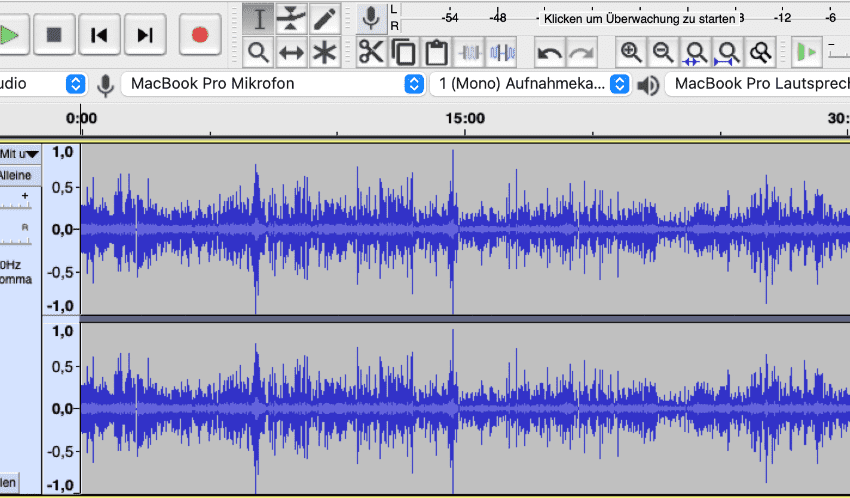Image resolution: width=850 pixels, height=498 pixels.
Task: Click the 0:00 mark on the timeline
Action: tap(81, 118)
